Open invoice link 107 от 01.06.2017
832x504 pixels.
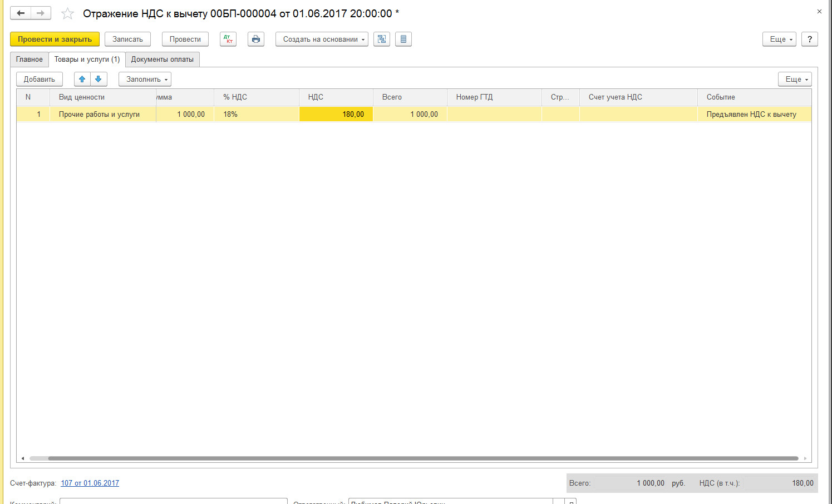click(x=90, y=483)
